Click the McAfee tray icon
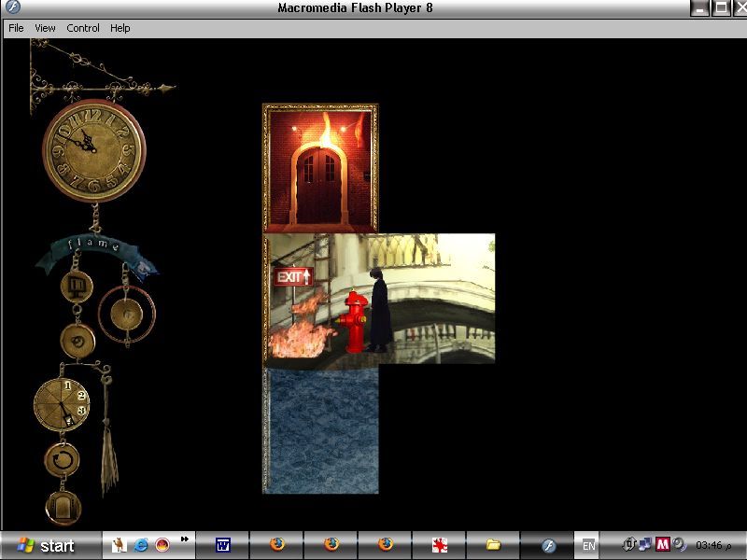The width and height of the screenshot is (747, 560). [x=663, y=544]
